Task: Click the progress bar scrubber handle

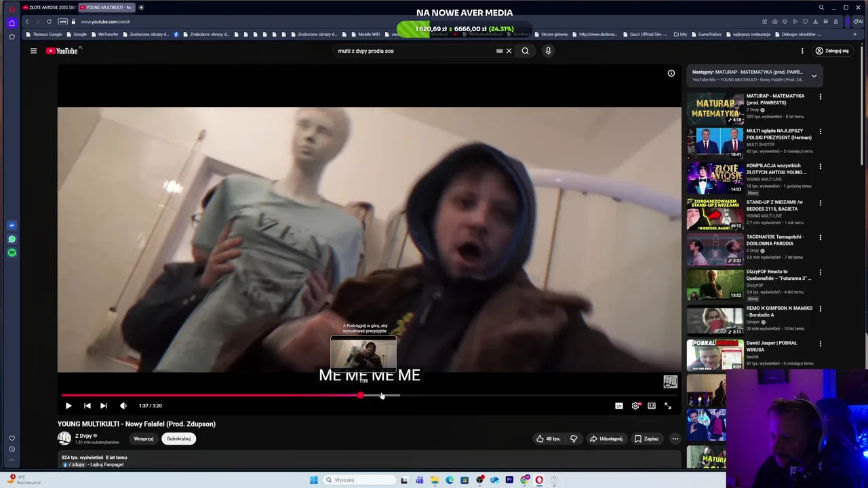Action: [361, 395]
